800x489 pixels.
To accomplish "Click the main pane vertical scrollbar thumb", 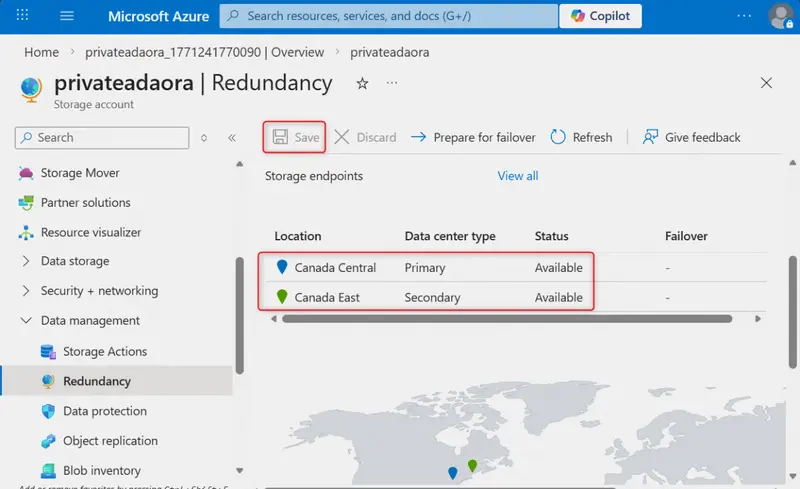I will tap(792, 312).
